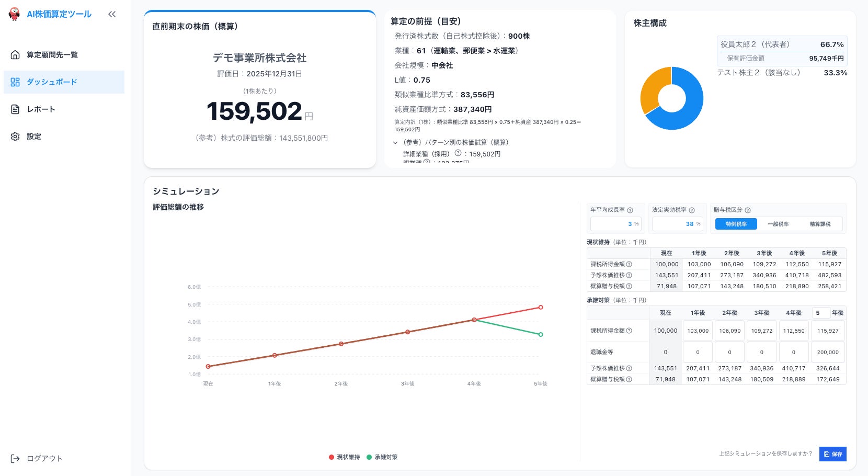
Task: Collapse the sidebar with double chevron icon
Action: (x=112, y=14)
